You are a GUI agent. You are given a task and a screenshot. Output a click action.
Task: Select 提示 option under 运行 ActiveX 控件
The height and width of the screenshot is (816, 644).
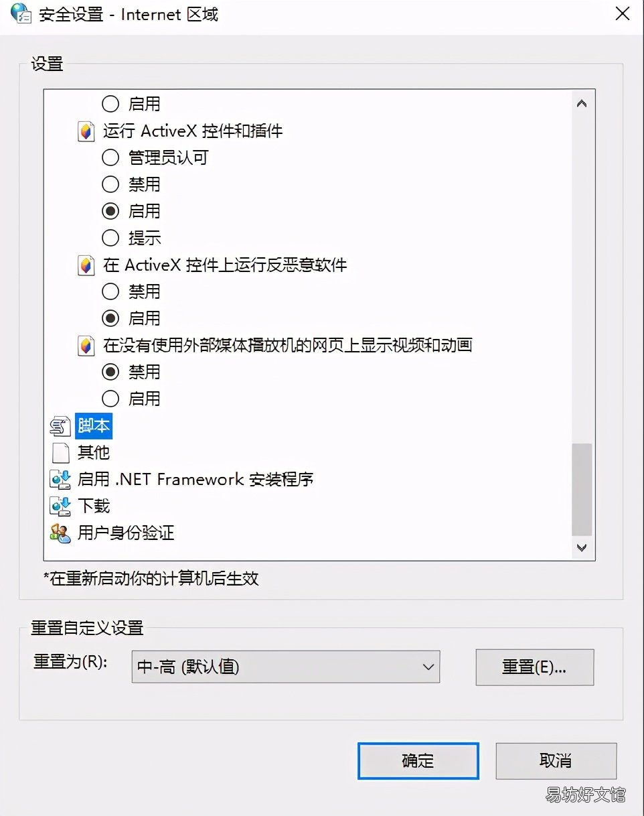coord(110,238)
